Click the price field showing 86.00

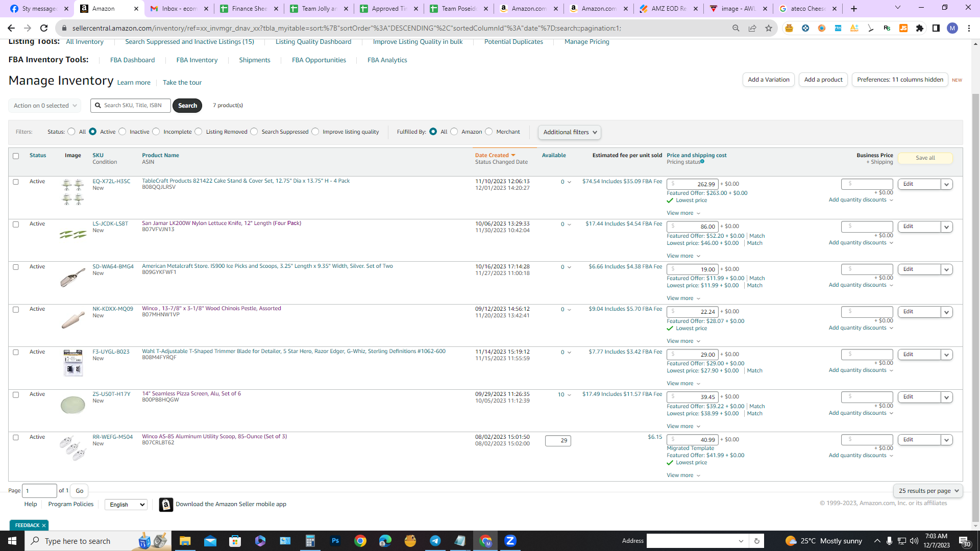(x=693, y=227)
